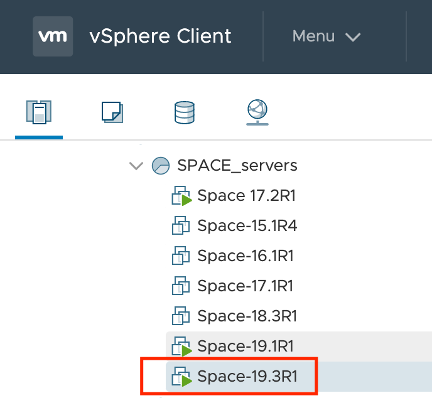Click the Space 17.2R1 powered-on VM icon
432x398 pixels.
click(x=182, y=196)
